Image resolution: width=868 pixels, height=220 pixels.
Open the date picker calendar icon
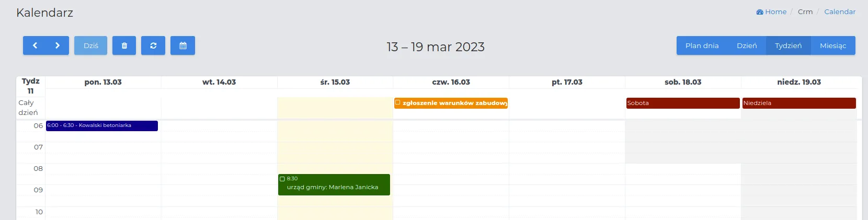click(183, 45)
